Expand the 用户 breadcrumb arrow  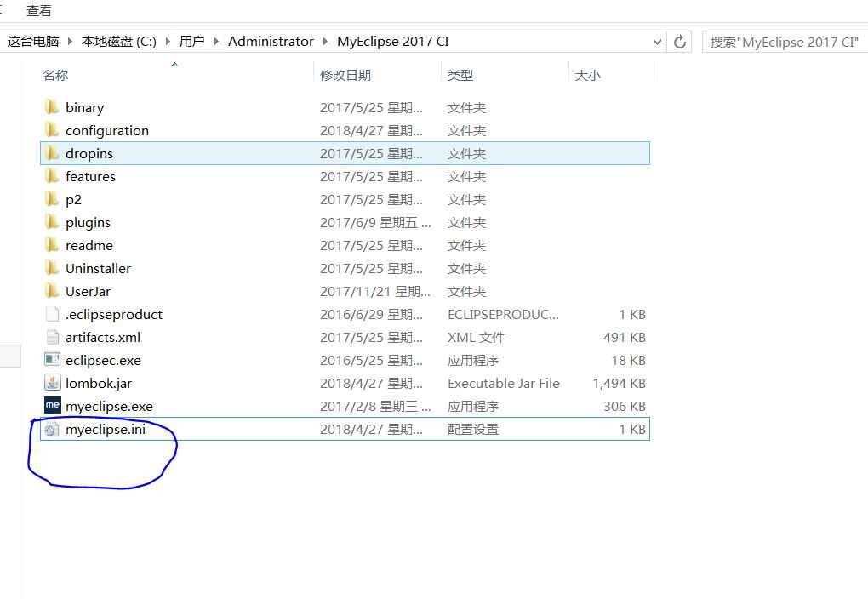(216, 42)
